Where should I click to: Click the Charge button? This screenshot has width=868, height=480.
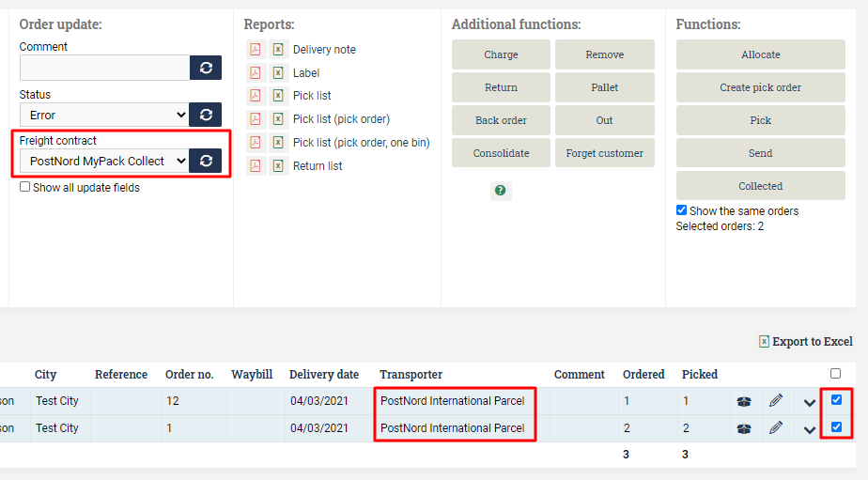501,54
